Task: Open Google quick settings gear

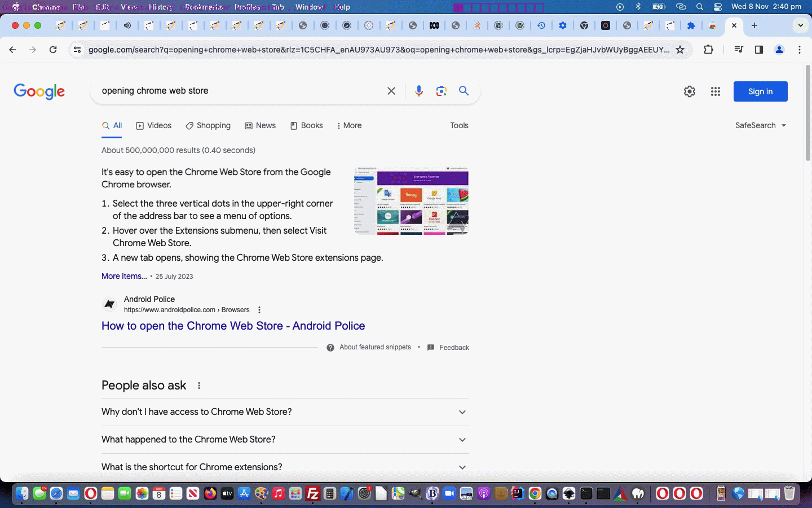Action: tap(690, 91)
